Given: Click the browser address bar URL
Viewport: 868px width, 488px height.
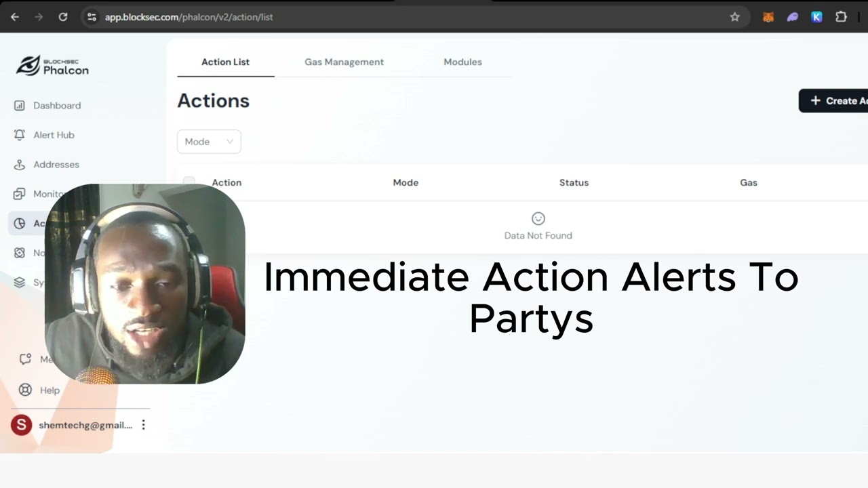Looking at the screenshot, I should 189,17.
